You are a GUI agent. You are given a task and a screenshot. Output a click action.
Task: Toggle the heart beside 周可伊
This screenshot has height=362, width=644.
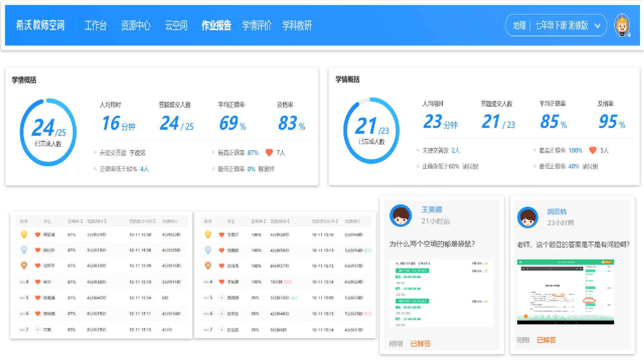tap(38, 250)
